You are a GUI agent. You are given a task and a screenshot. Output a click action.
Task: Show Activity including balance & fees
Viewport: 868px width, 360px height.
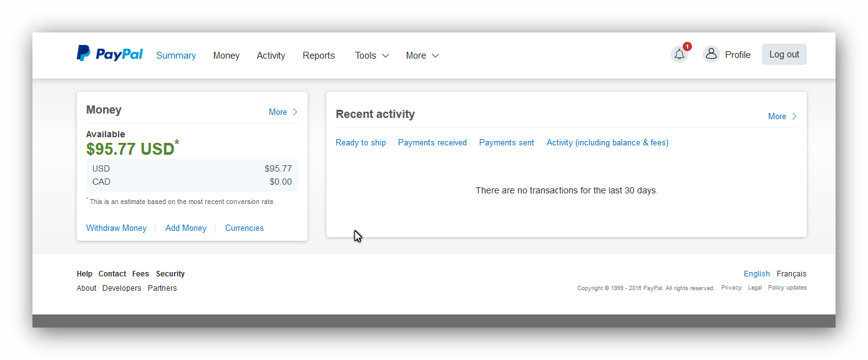click(608, 143)
